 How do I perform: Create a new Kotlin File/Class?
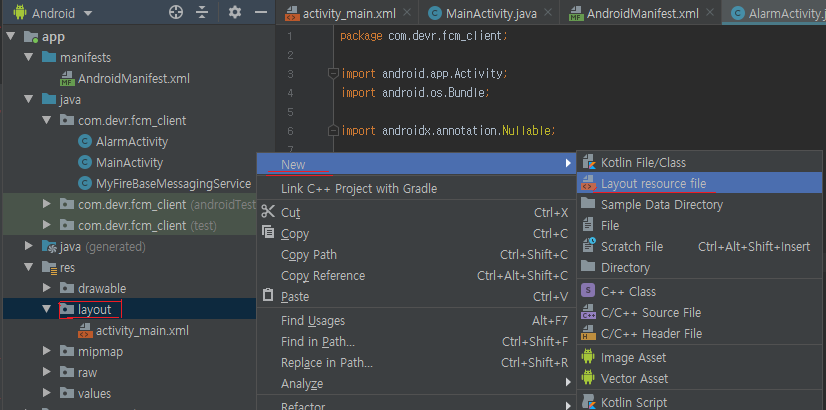pyautogui.click(x=700, y=163)
